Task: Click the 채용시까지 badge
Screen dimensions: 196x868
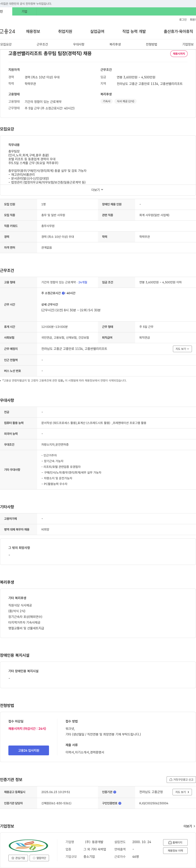Action: click(x=179, y=53)
